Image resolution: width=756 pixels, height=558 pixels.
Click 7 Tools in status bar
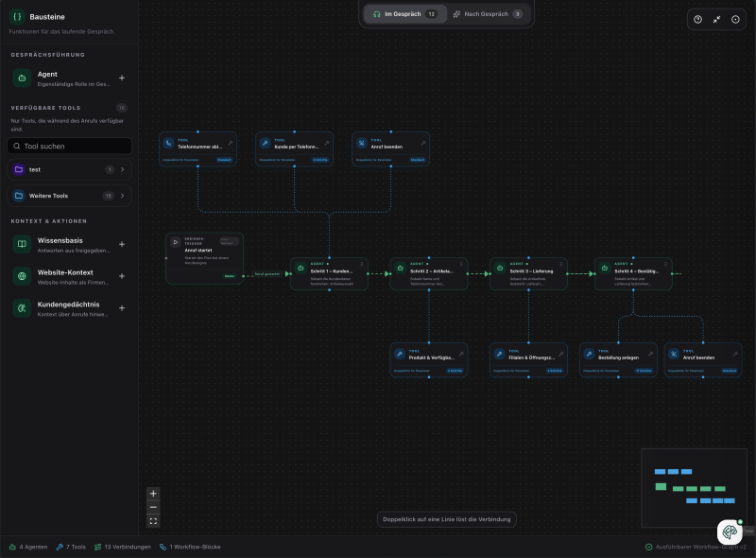[x=71, y=547]
